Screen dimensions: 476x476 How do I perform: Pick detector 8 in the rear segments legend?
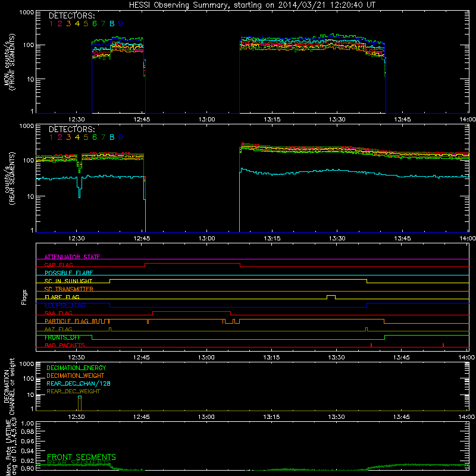(x=112, y=137)
